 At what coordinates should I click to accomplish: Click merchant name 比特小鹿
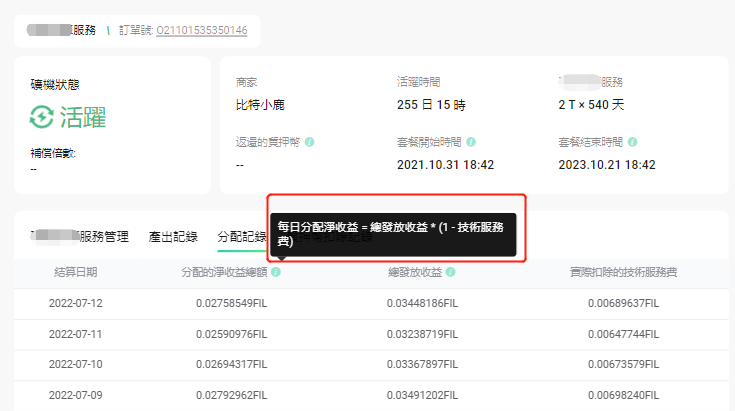coord(258,104)
